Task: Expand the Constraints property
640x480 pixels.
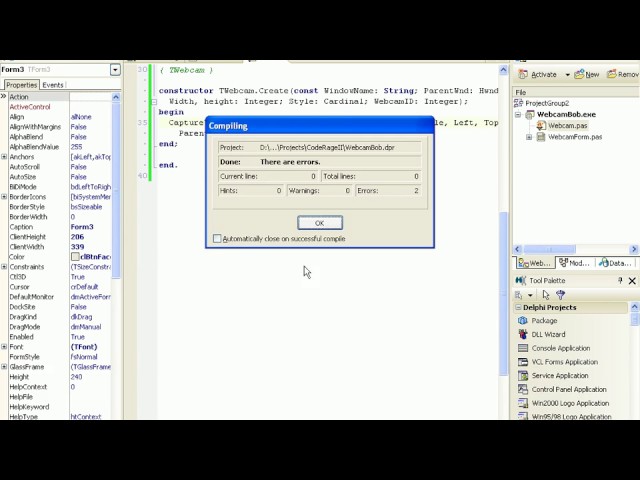Action: pyautogui.click(x=4, y=267)
